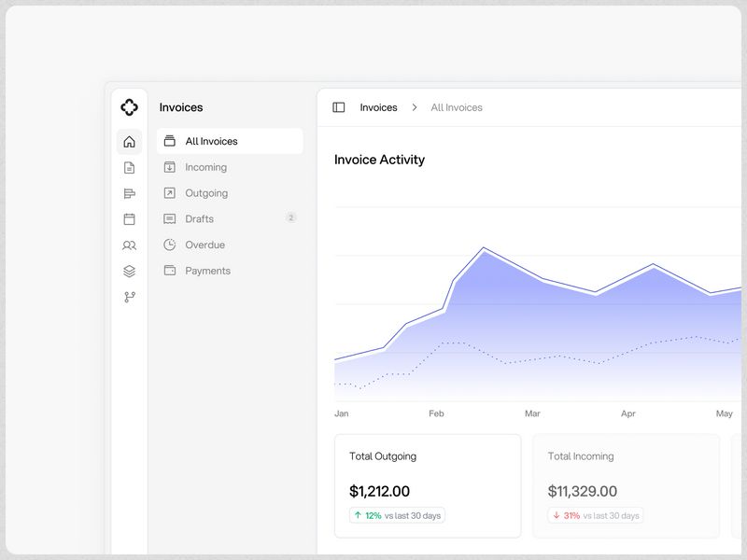
Task: Click the All Invoices stack icon
Action: coord(170,141)
